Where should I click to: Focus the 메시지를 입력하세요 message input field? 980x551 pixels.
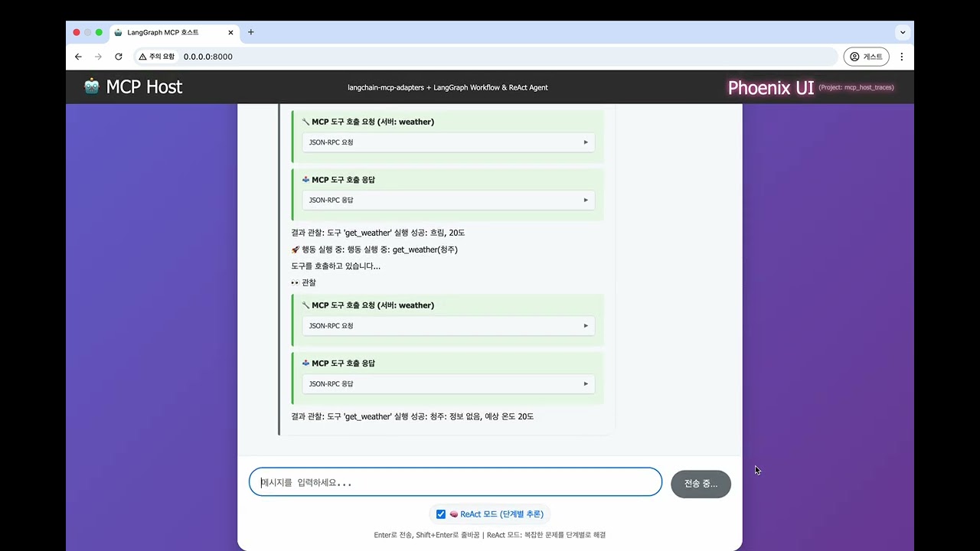pyautogui.click(x=456, y=482)
